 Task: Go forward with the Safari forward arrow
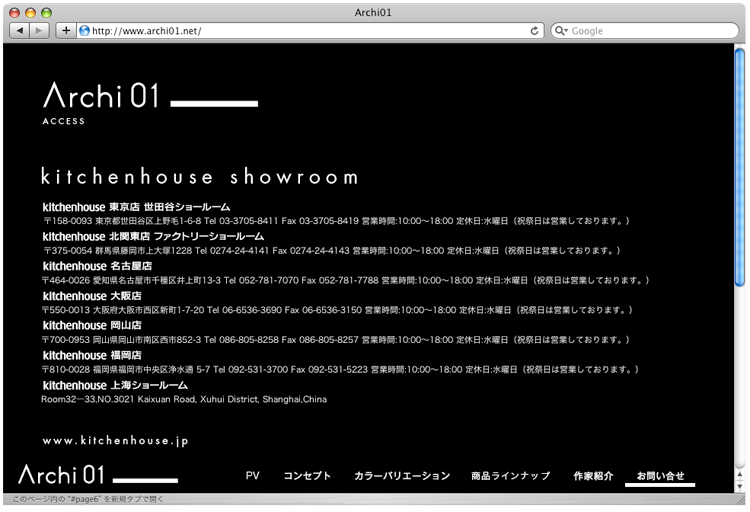pos(39,31)
